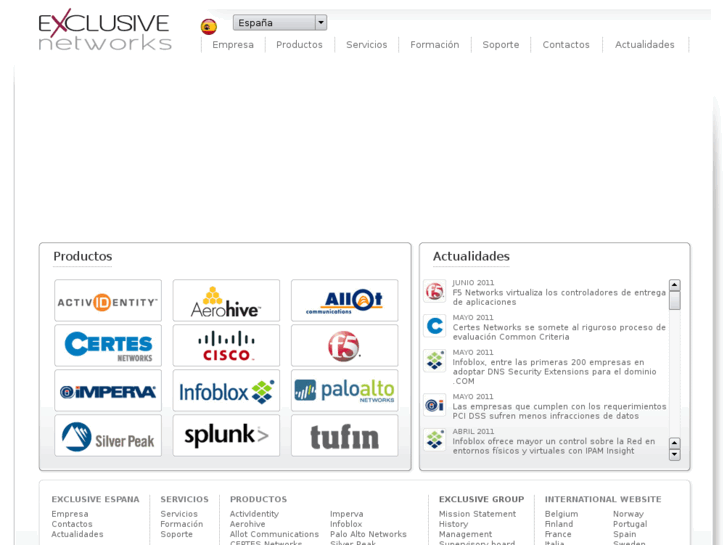Click footer Norway link
This screenshot has width=727, height=545.
pos(628,514)
